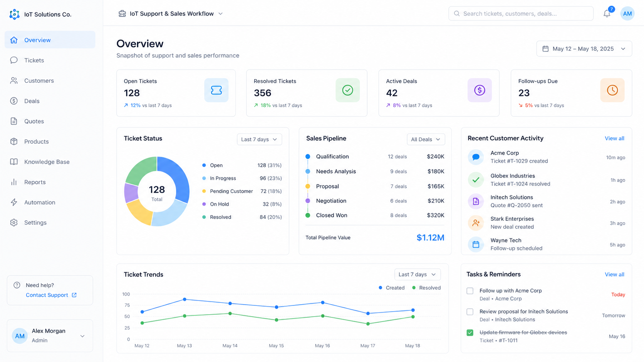Uncheck the Update firmware for Globex devices task
Screen dimensions: 644x362
(470, 333)
